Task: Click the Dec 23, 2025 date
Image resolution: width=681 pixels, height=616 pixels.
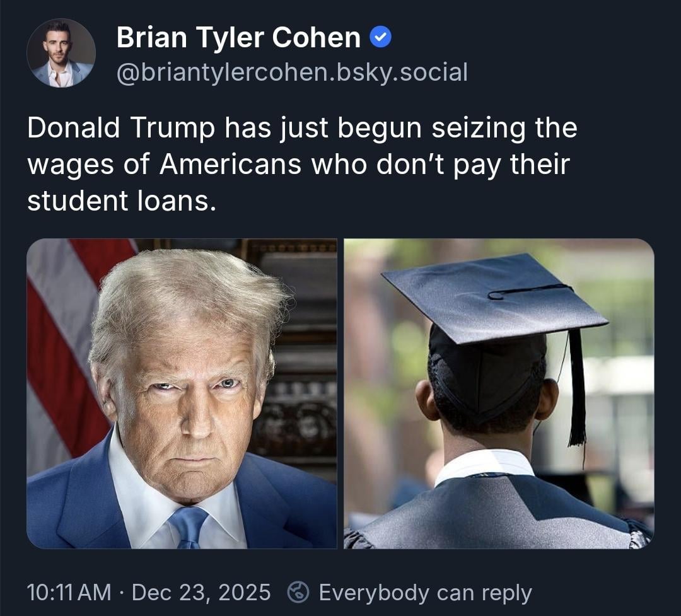Action: 201,593
